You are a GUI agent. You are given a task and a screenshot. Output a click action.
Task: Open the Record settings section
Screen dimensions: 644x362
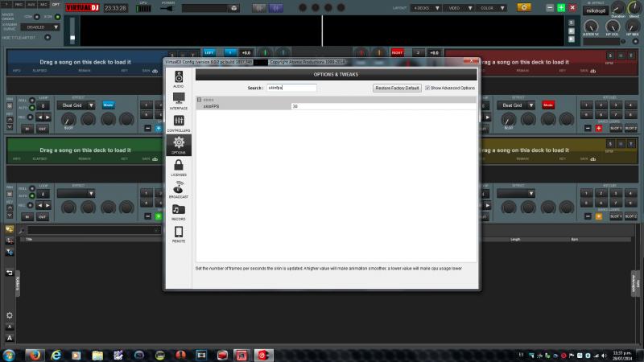(179, 212)
